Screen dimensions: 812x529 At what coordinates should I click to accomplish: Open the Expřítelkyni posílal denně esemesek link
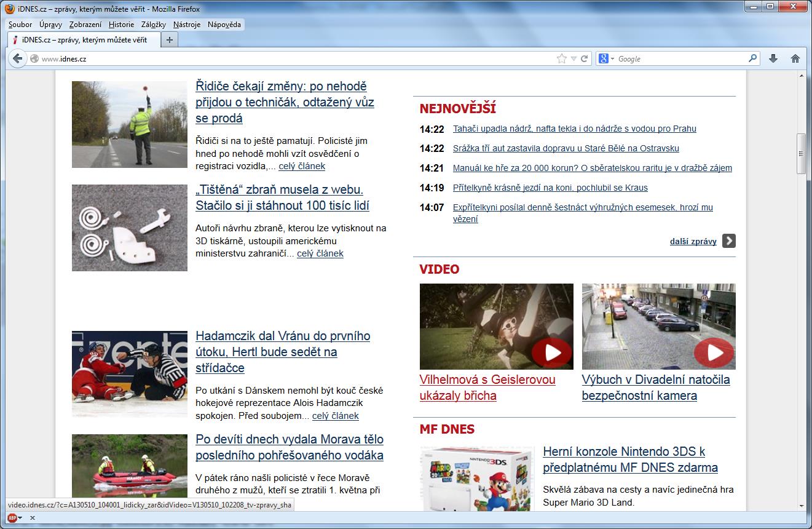[583, 213]
